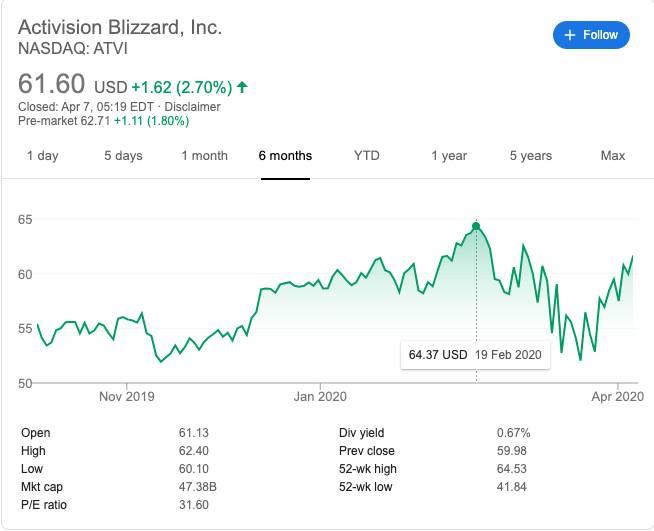
Task: Select the 6 months tab
Action: (285, 156)
